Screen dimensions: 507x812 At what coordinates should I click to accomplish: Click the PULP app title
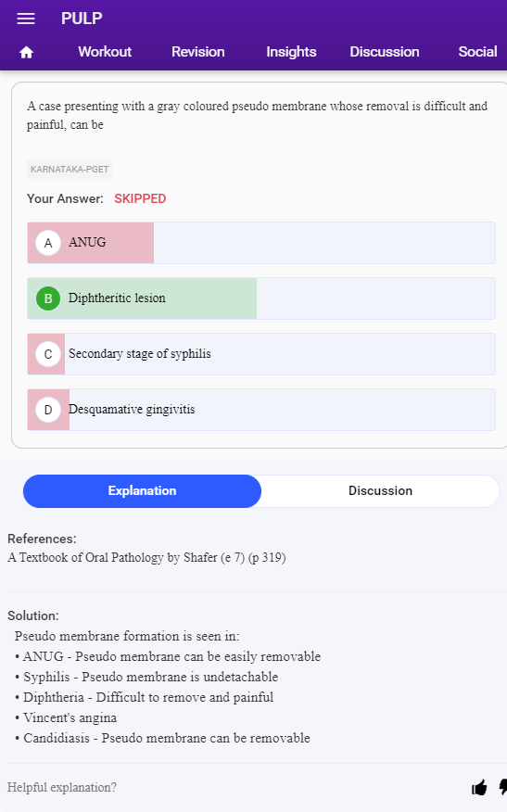82,19
